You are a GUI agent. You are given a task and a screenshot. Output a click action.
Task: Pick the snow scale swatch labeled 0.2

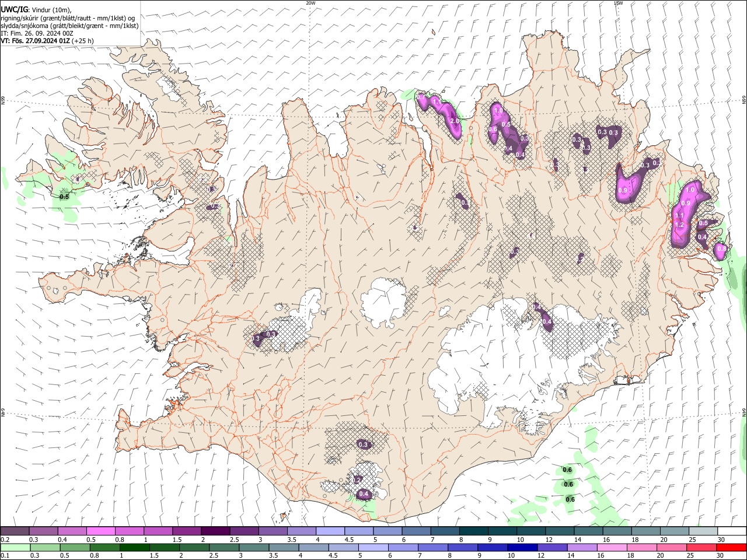click(x=15, y=531)
